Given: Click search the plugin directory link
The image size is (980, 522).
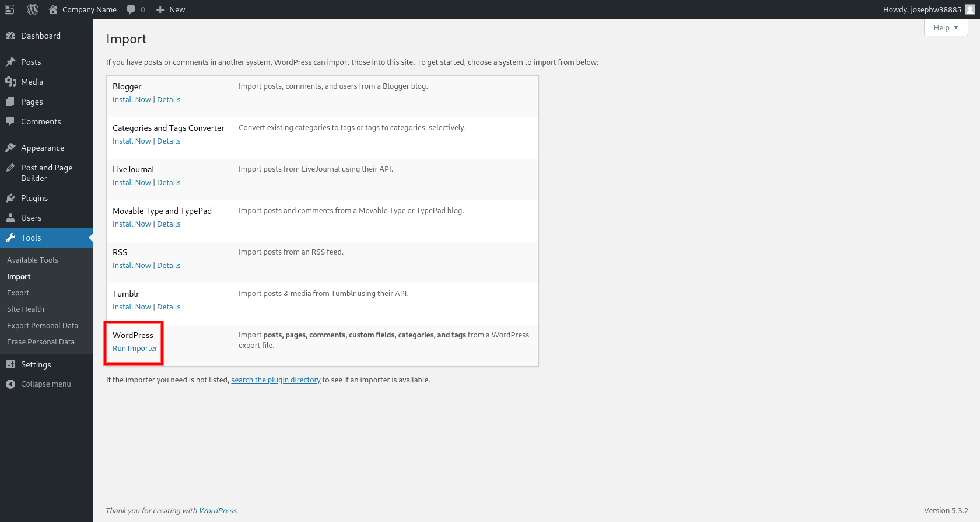Looking at the screenshot, I should (276, 380).
